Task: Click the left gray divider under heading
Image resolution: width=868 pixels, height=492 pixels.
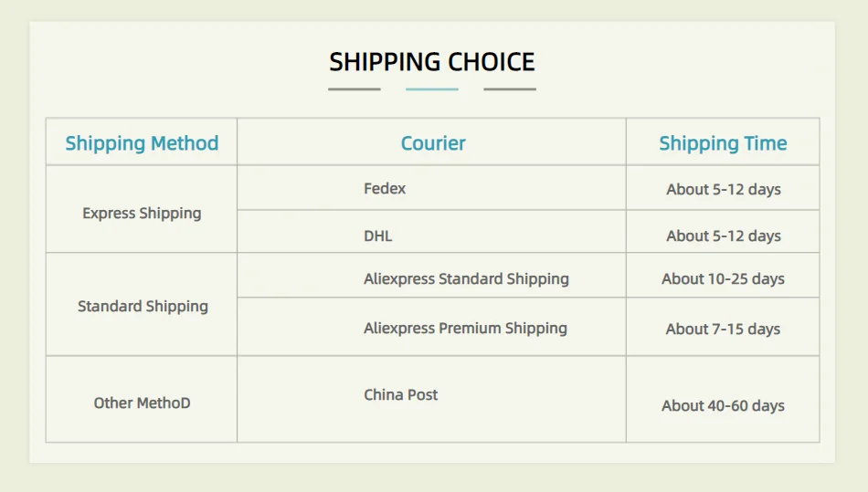Action: (x=355, y=89)
